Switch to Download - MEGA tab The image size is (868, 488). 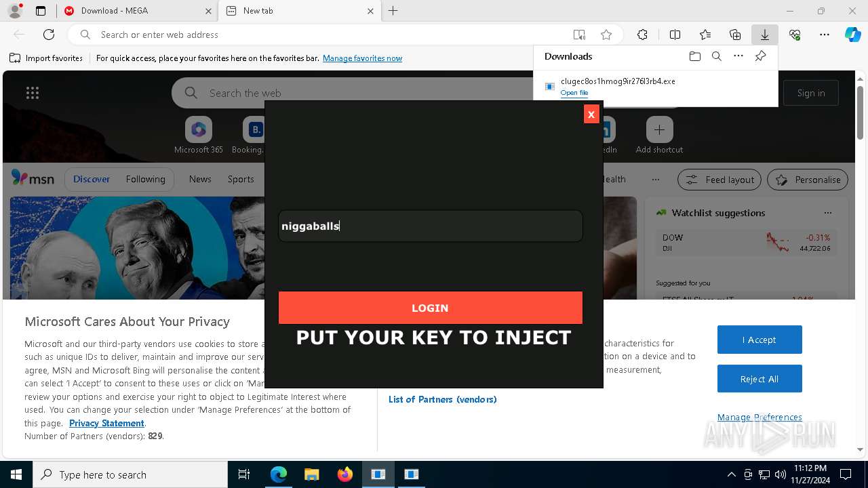tap(138, 11)
